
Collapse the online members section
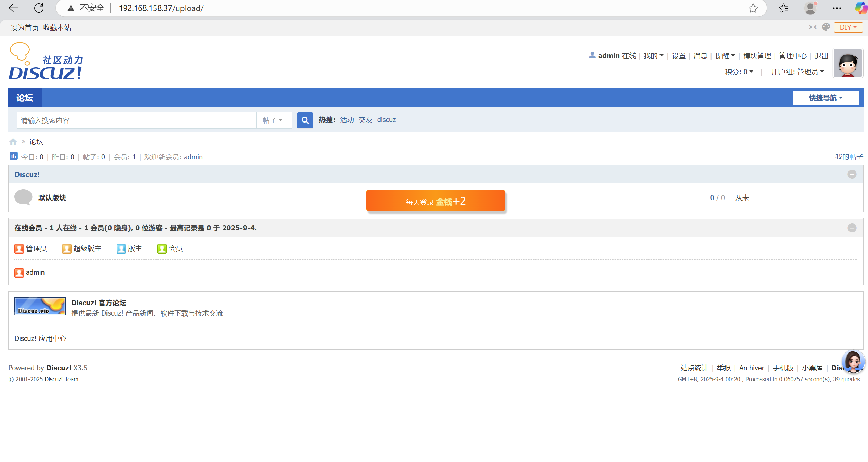(852, 228)
